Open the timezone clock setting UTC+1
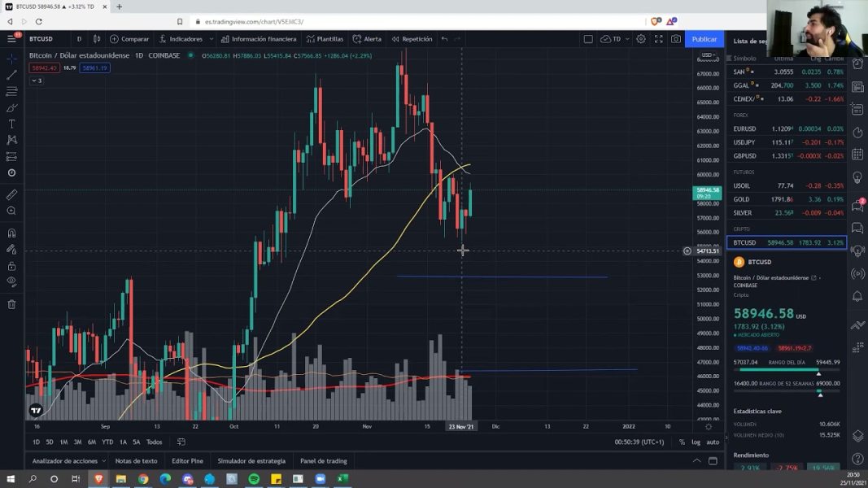Viewport: 868px width, 488px height. [x=639, y=442]
